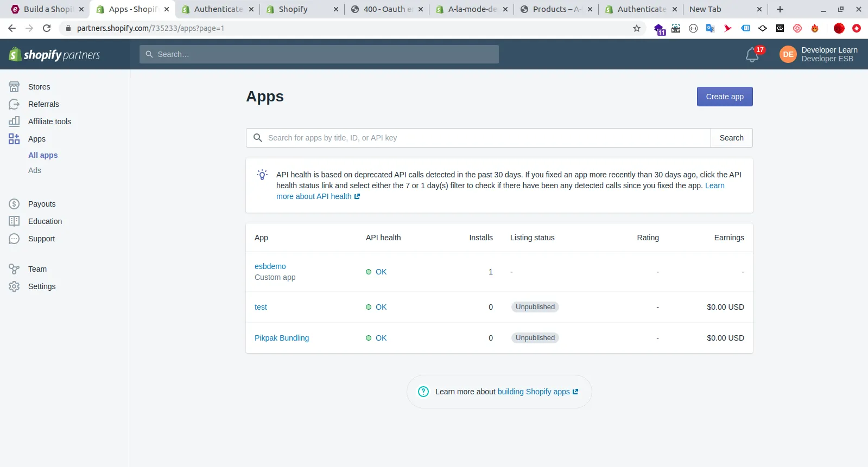Screen dimensions: 868x467
Task: Click Unpublished badge in Pikpak Bundling row
Action: (535, 338)
